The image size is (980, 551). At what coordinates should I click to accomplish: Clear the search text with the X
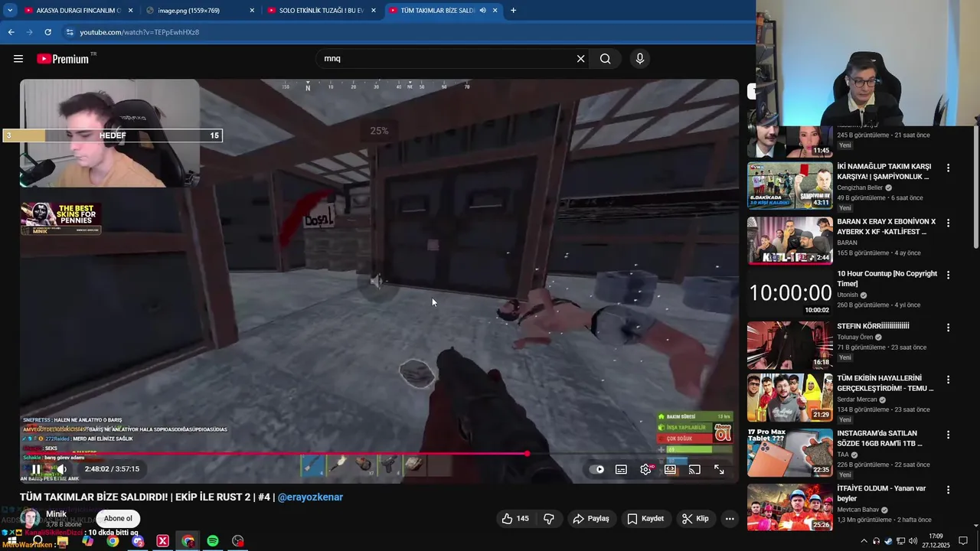tap(580, 59)
